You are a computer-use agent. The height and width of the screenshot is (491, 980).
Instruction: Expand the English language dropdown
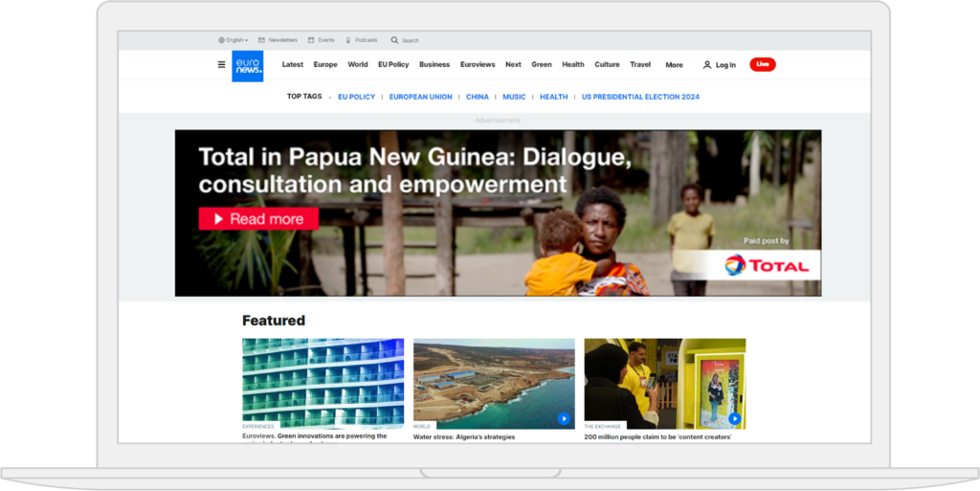coord(234,40)
